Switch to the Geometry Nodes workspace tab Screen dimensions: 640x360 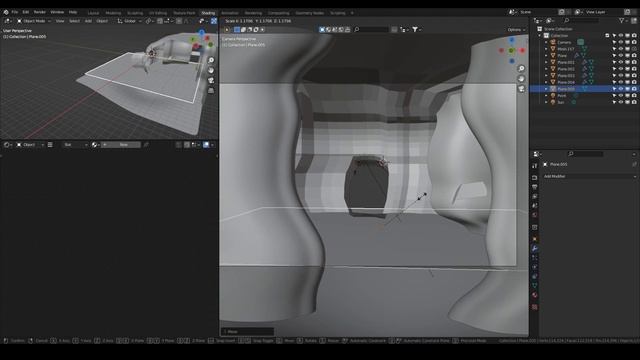point(309,13)
